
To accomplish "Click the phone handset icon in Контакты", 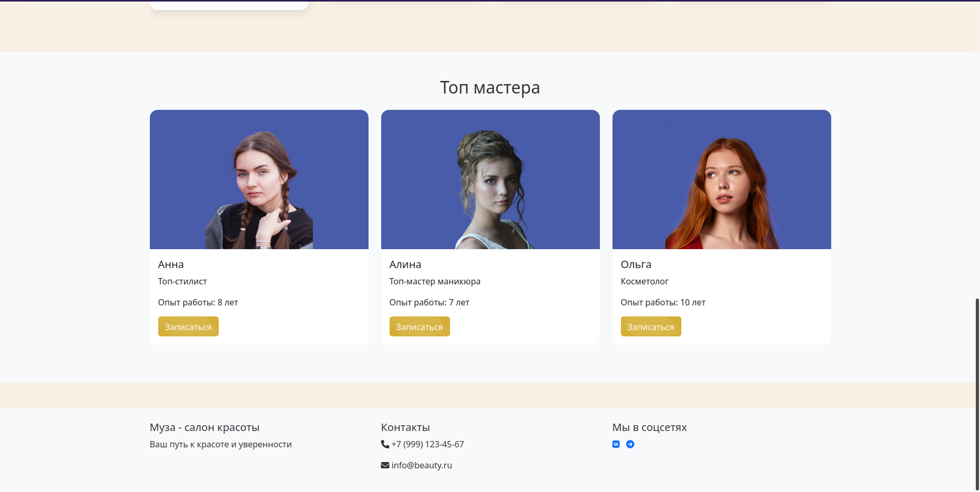I will 385,444.
